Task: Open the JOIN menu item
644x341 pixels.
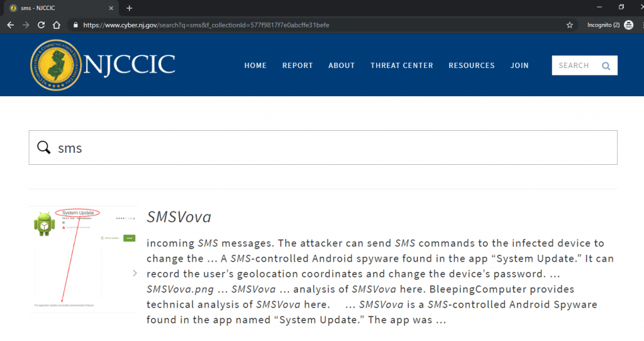Action: [x=519, y=65]
